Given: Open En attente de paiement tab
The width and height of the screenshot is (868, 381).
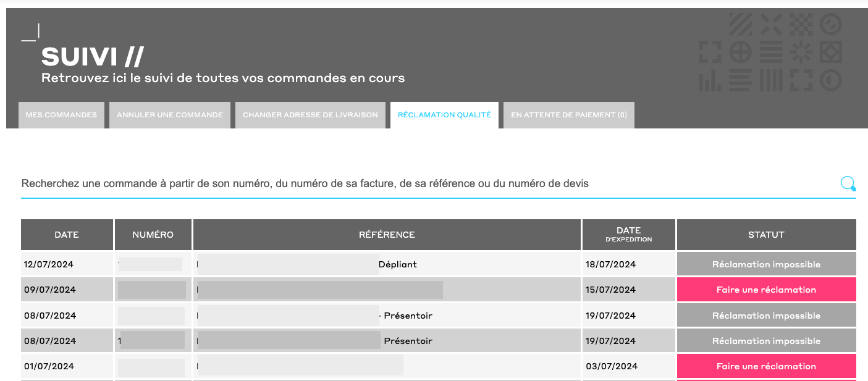Looking at the screenshot, I should 568,115.
